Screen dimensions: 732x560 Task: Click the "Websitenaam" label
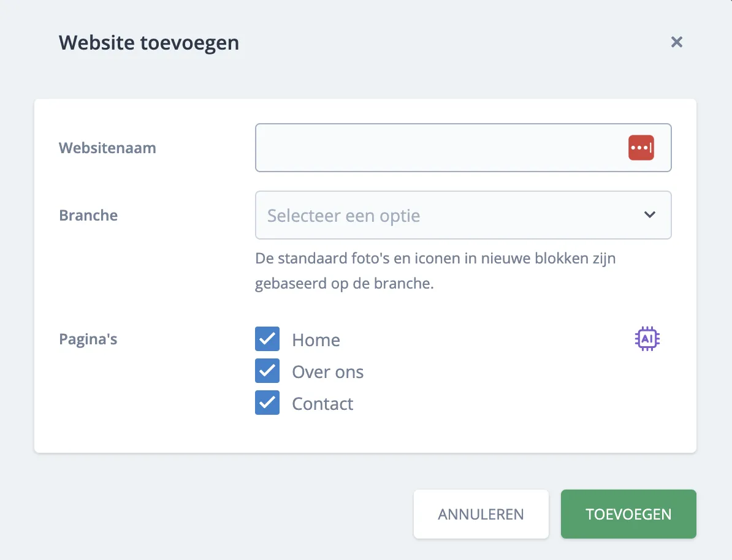tap(107, 148)
